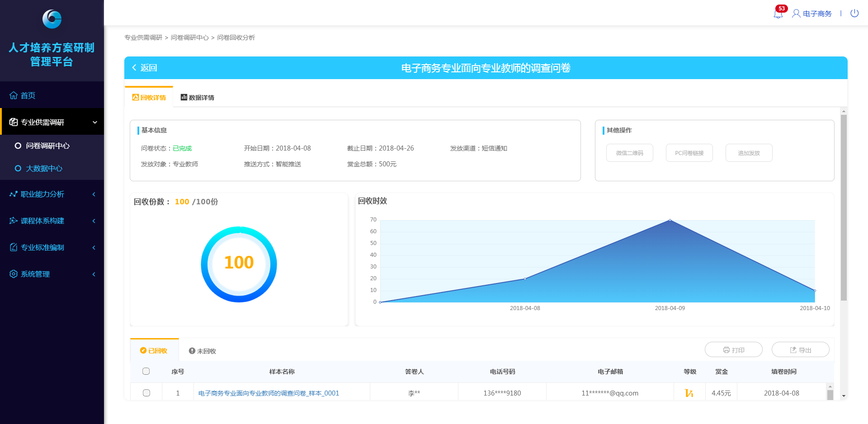Open the 电子商务 user profile
This screenshot has width=868, height=424.
(x=812, y=14)
